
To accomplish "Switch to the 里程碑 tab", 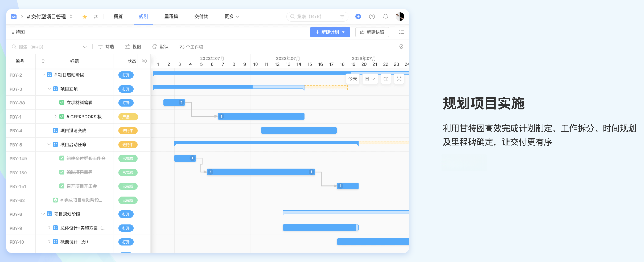I will tap(171, 17).
